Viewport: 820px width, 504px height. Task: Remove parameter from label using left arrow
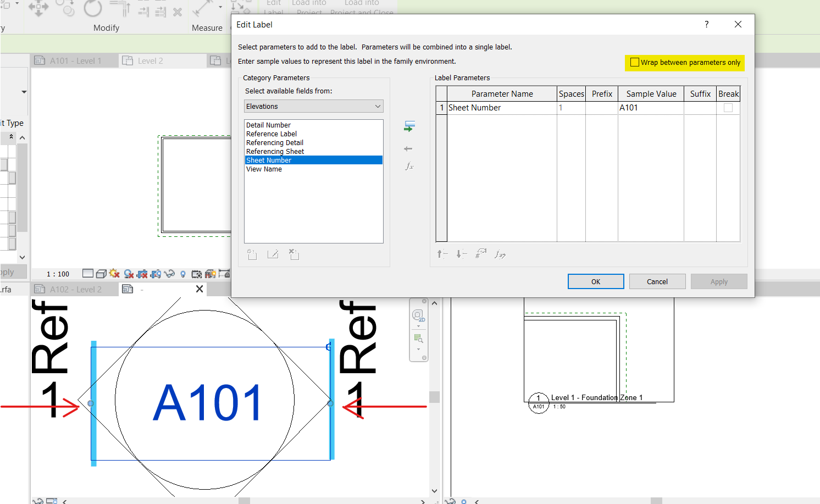(x=409, y=148)
